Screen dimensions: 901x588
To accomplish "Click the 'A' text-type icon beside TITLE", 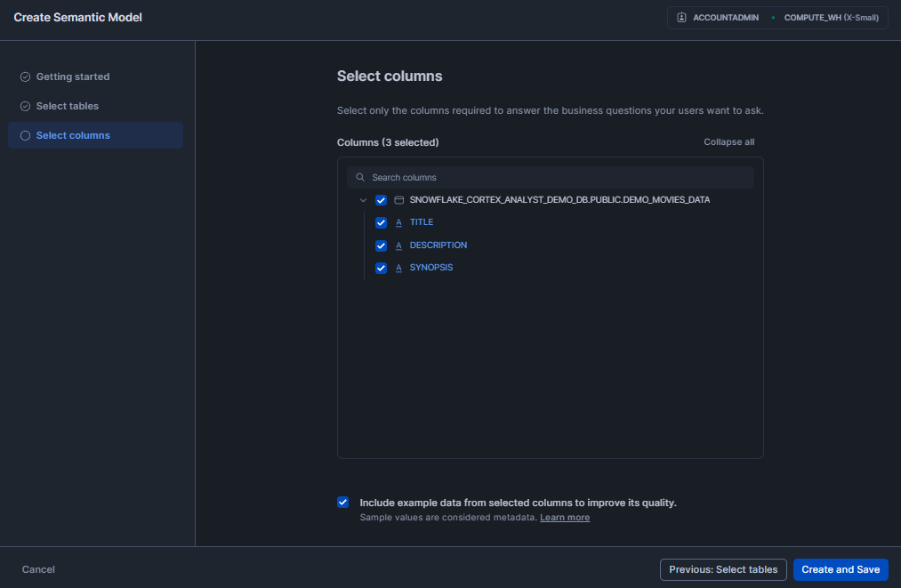I will point(398,222).
